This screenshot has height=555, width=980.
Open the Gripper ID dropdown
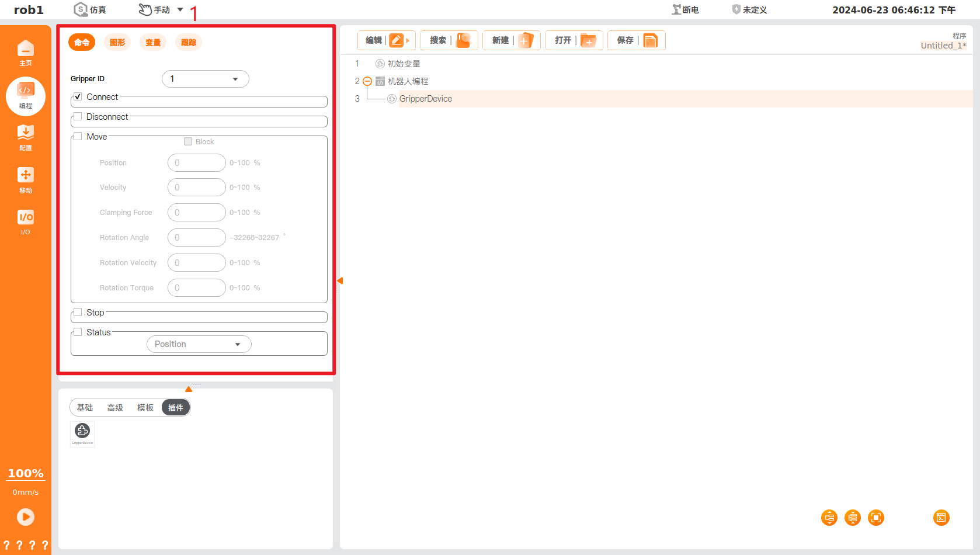point(205,78)
